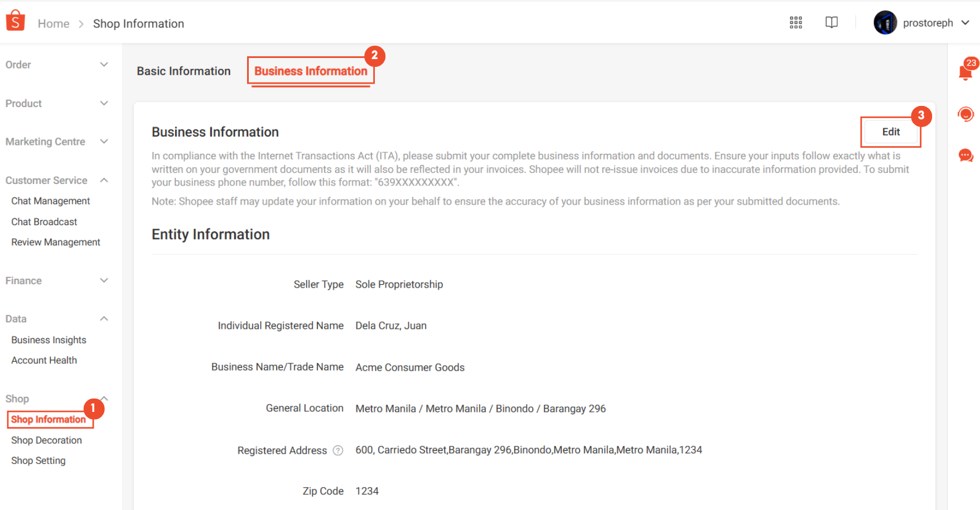Image resolution: width=980 pixels, height=510 pixels.
Task: Open the customer support headset icon
Action: pos(965,114)
